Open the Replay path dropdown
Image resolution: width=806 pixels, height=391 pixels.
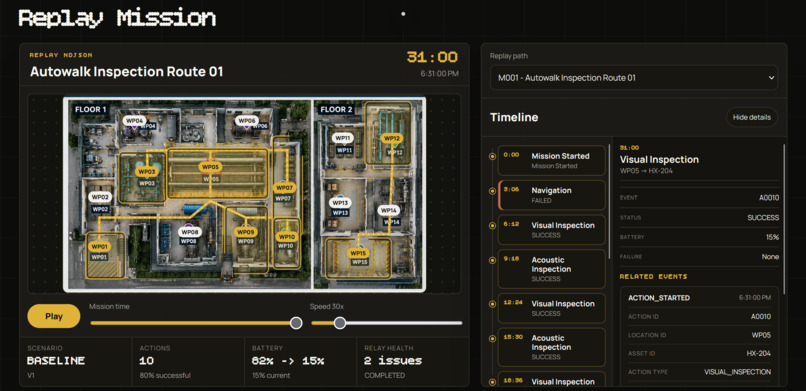pos(633,78)
